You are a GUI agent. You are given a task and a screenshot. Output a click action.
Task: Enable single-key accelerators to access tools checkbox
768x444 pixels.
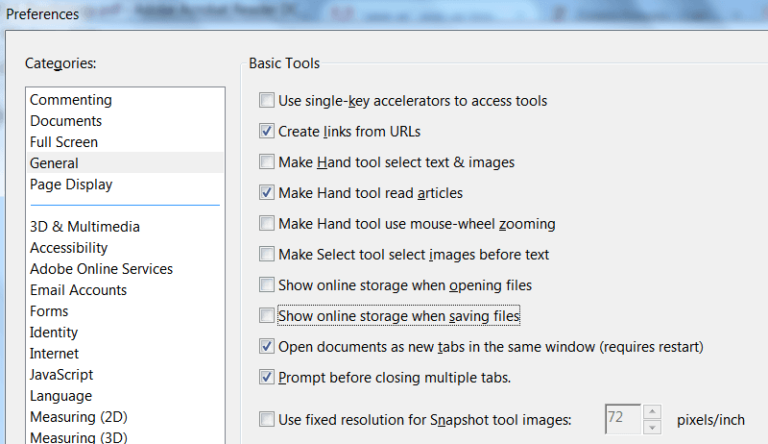(x=266, y=100)
